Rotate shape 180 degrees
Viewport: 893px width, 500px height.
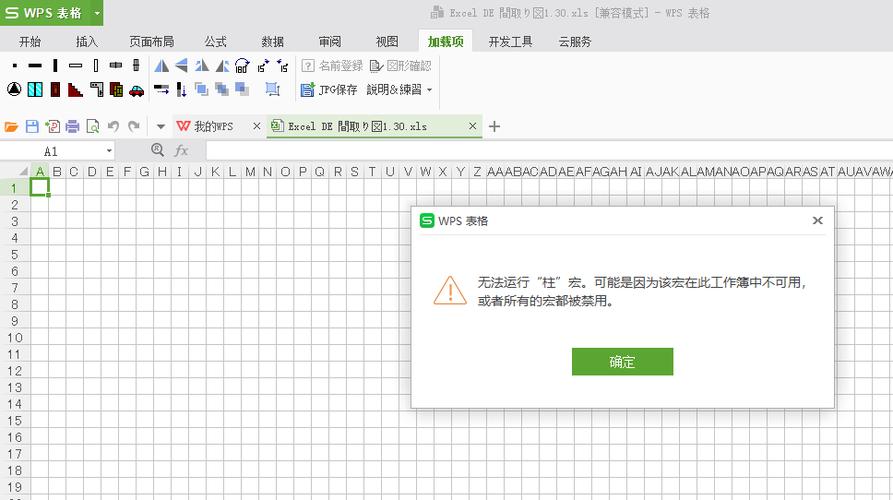(x=242, y=66)
